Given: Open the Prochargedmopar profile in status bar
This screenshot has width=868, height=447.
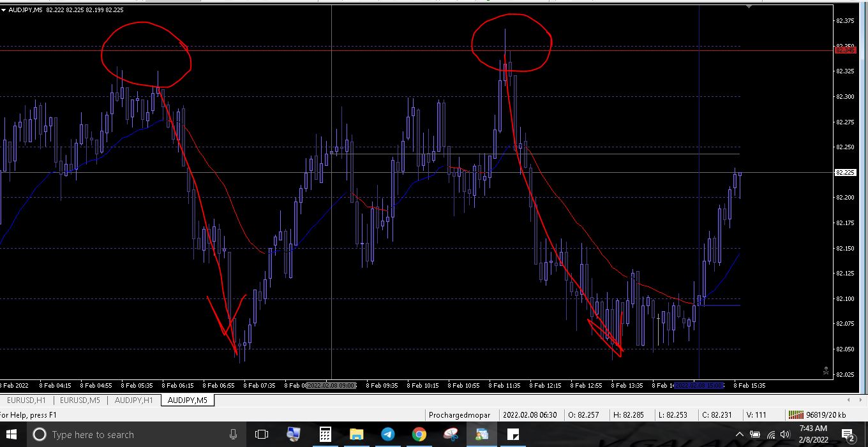Looking at the screenshot, I should (x=460, y=414).
